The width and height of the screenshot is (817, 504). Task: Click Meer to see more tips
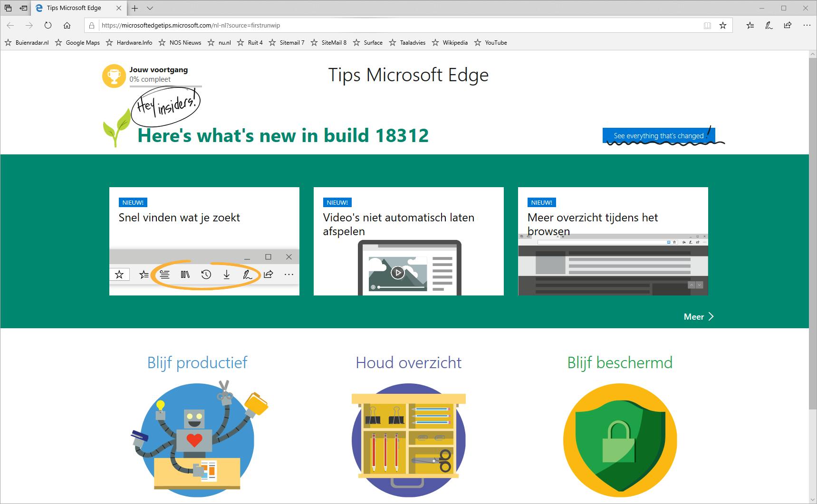(x=699, y=317)
